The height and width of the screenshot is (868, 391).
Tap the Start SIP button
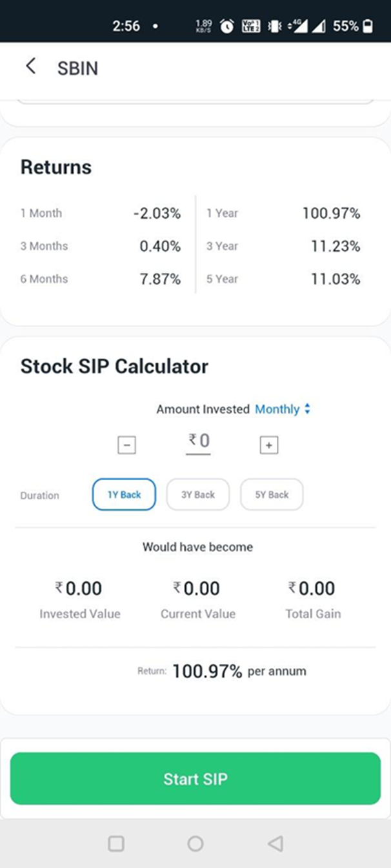point(195,778)
